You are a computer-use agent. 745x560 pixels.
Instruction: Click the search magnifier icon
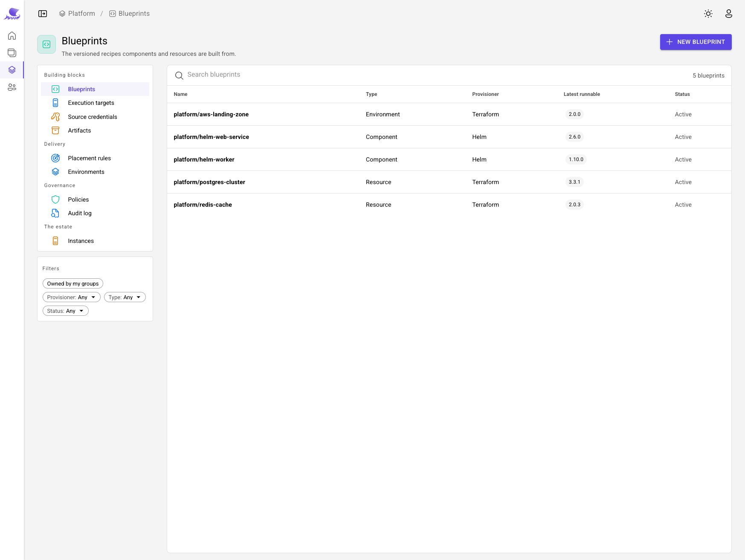[x=179, y=75]
